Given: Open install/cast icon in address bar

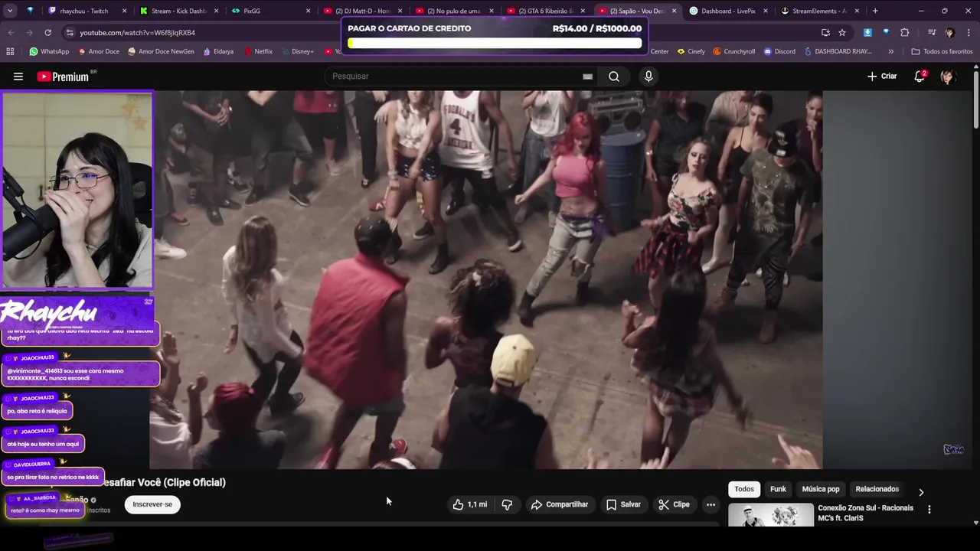Looking at the screenshot, I should (825, 33).
